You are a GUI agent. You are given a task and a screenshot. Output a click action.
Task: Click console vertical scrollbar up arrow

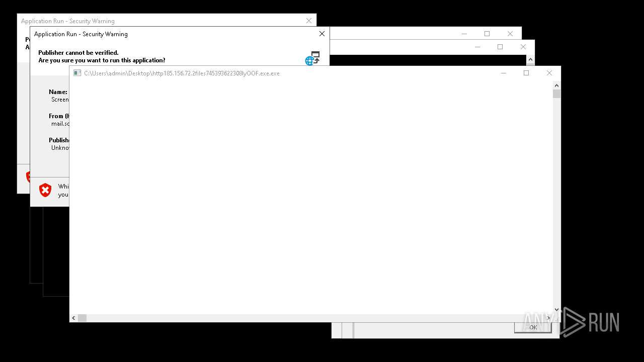tap(556, 85)
